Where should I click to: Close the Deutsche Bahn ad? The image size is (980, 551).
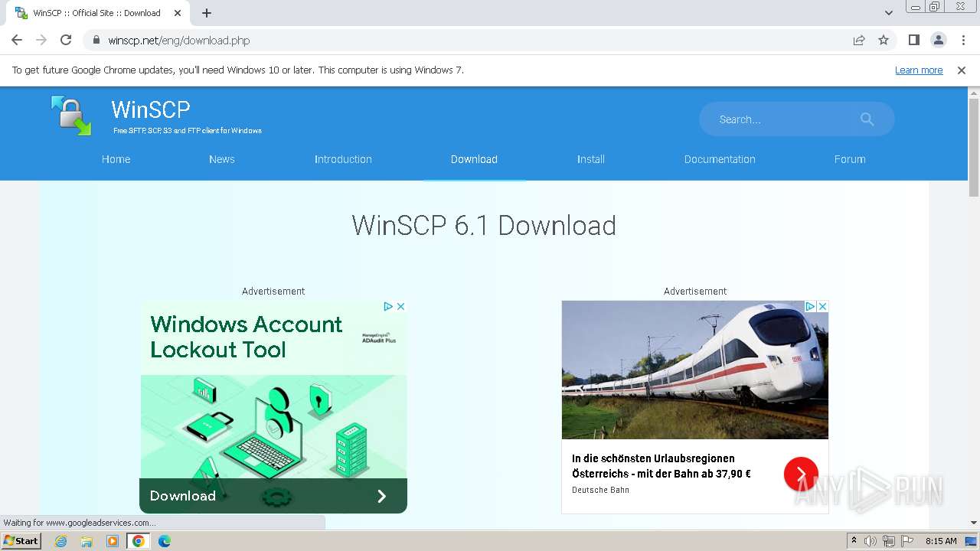pos(822,306)
